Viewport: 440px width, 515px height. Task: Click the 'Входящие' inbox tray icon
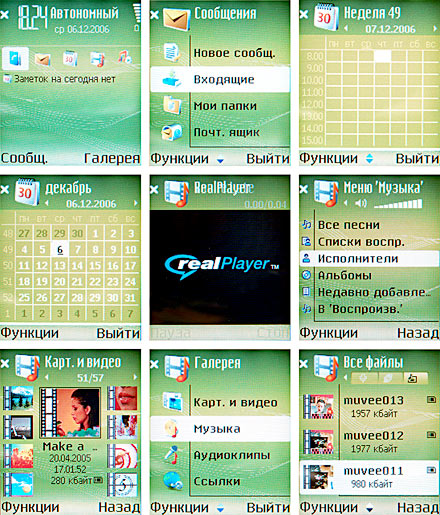(x=172, y=79)
